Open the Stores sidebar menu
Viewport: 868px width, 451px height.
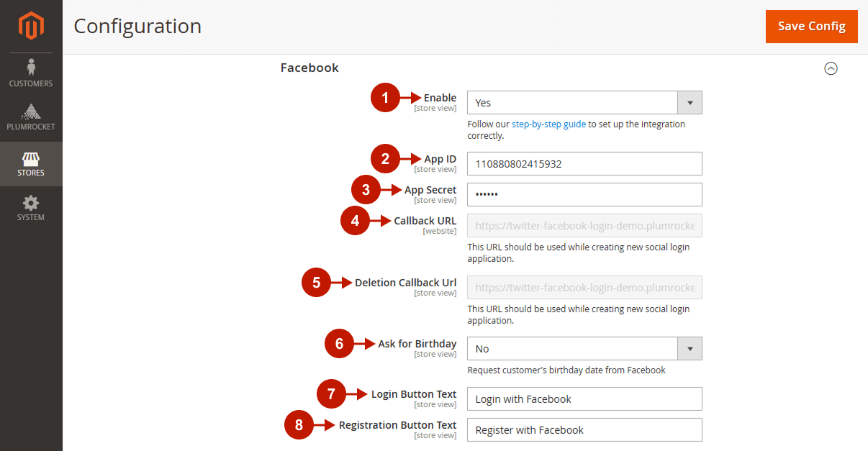(x=31, y=164)
